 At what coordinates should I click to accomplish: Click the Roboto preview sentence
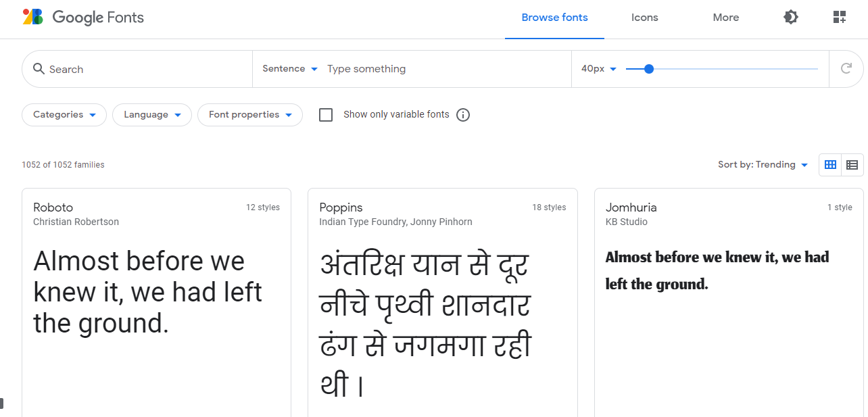click(148, 293)
